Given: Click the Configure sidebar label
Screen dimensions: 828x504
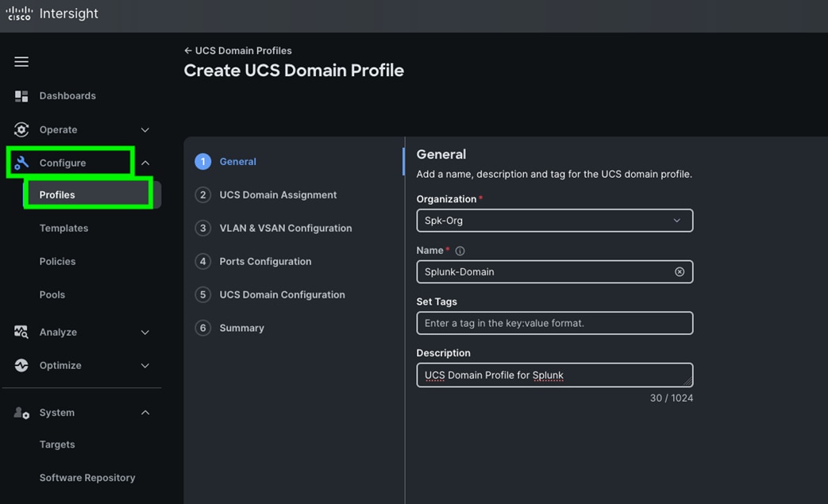Looking at the screenshot, I should tap(62, 163).
